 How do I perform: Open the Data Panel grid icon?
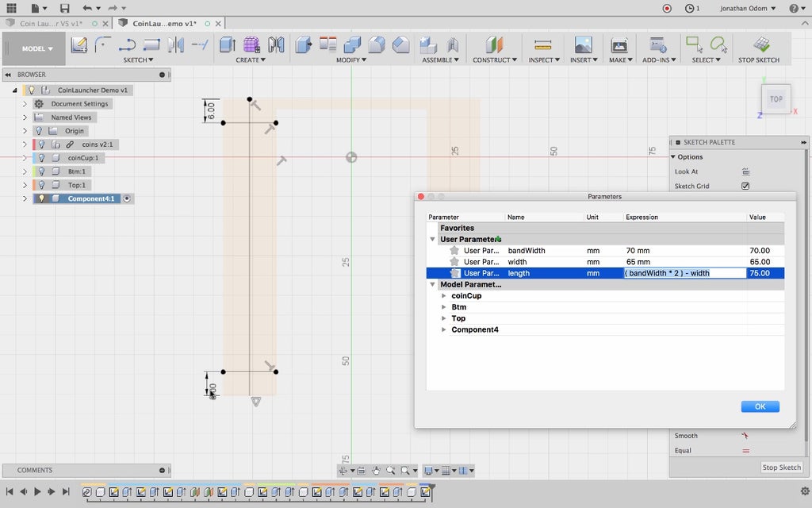point(11,8)
